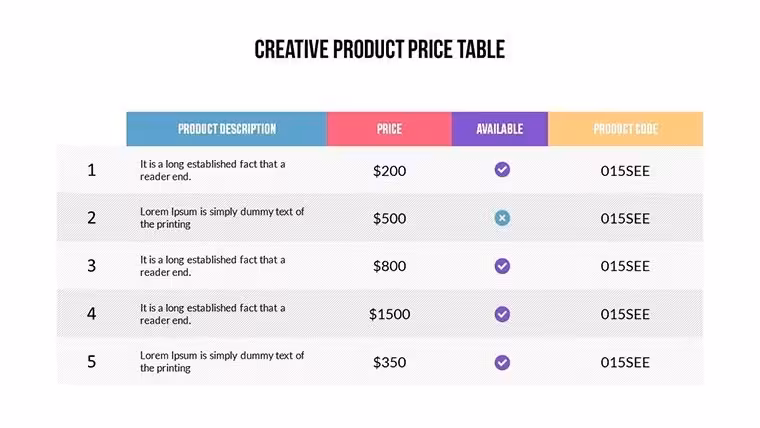Click product code 015SEE in row 3
Screen dimensions: 760x428
[x=625, y=266]
